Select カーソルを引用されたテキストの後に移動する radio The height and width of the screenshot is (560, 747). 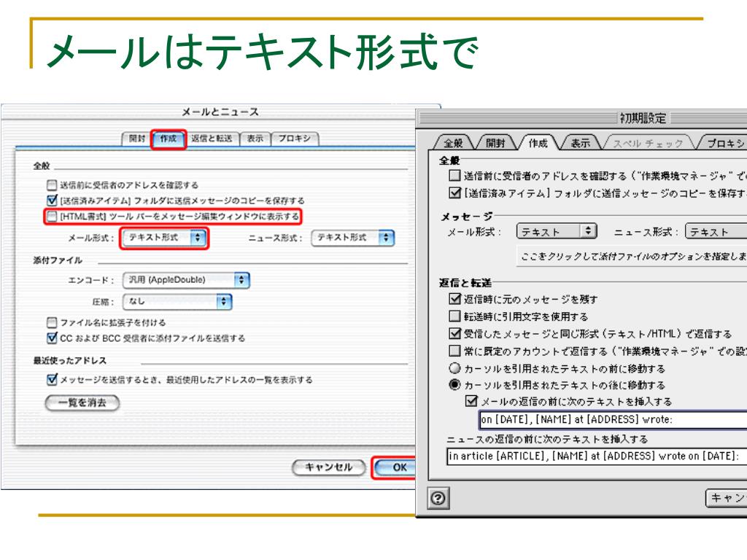tap(455, 384)
